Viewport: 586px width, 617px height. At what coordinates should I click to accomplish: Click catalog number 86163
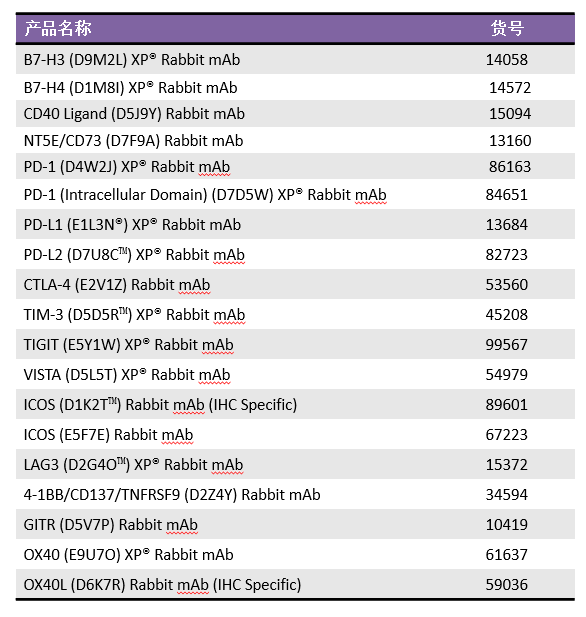click(x=510, y=167)
